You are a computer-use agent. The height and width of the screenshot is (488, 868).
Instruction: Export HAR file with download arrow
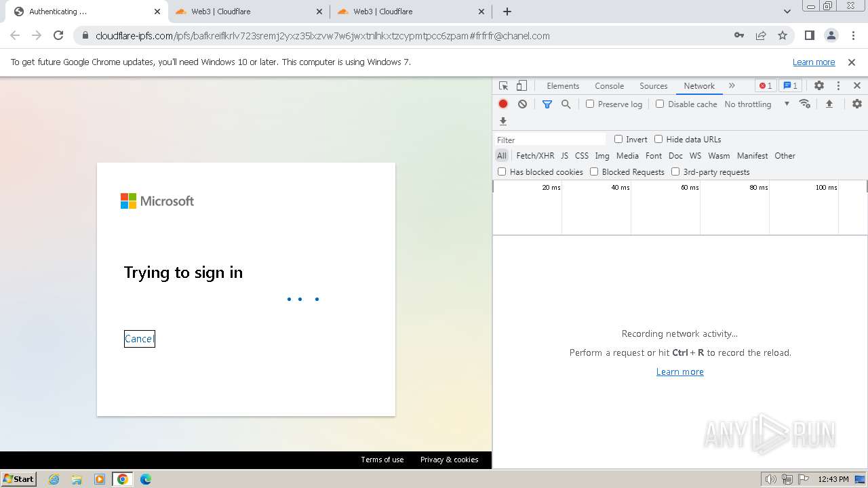click(503, 121)
